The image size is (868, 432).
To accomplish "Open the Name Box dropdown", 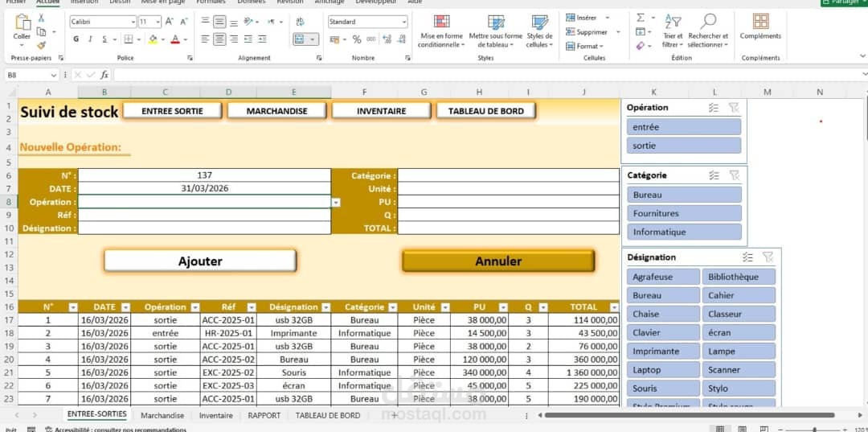I will coord(54,75).
